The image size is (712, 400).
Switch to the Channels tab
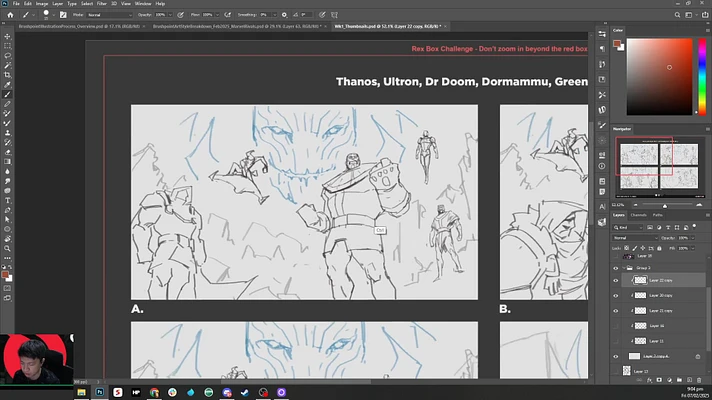tap(638, 215)
